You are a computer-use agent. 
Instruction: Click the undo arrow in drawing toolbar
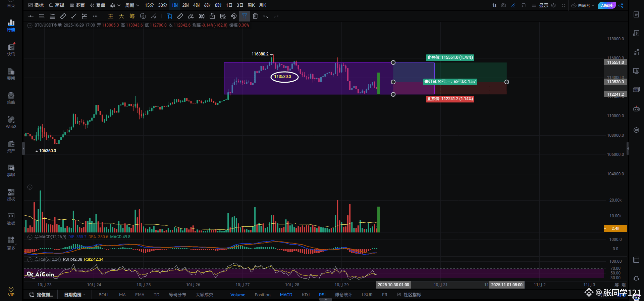(266, 16)
